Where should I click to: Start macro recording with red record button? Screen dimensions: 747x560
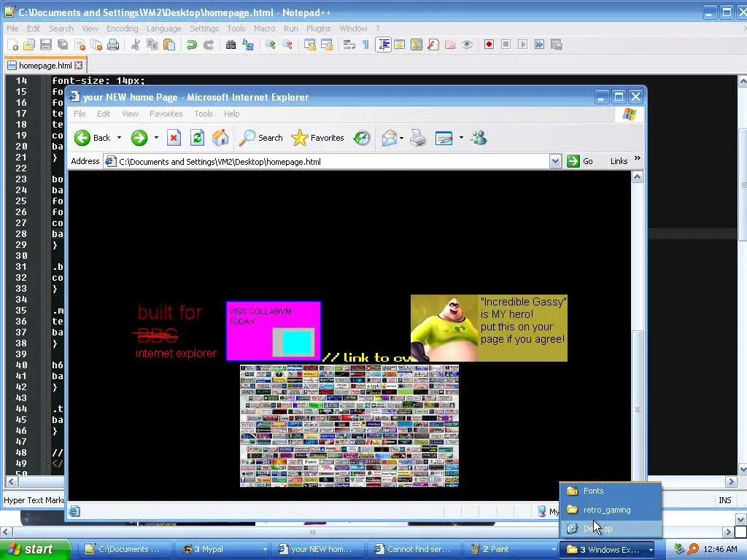click(489, 44)
